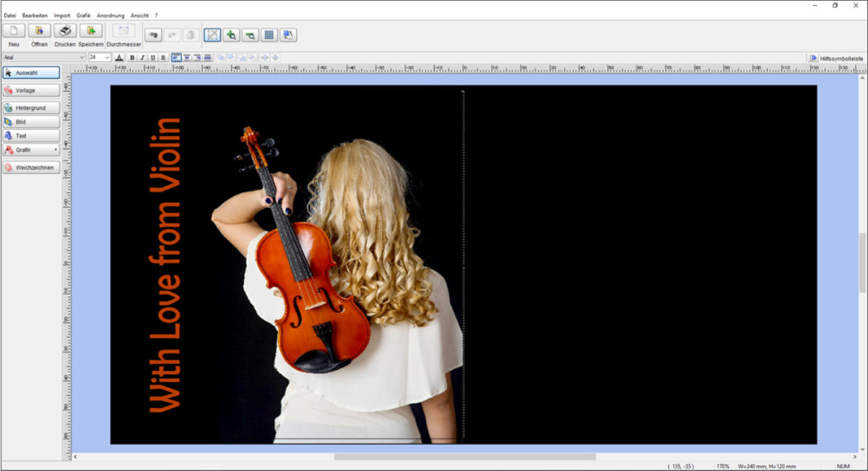The image size is (868, 471).
Task: Print the cover using the Drucken icon
Action: [65, 31]
